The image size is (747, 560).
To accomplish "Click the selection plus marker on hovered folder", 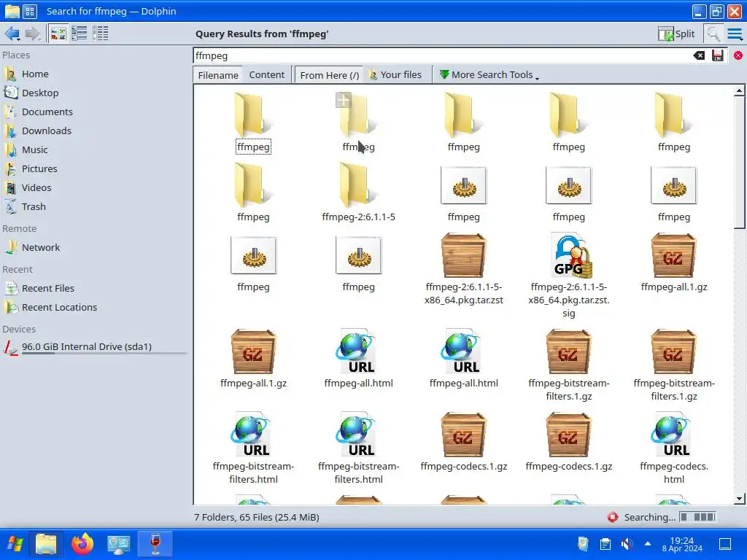I will coord(343,100).
